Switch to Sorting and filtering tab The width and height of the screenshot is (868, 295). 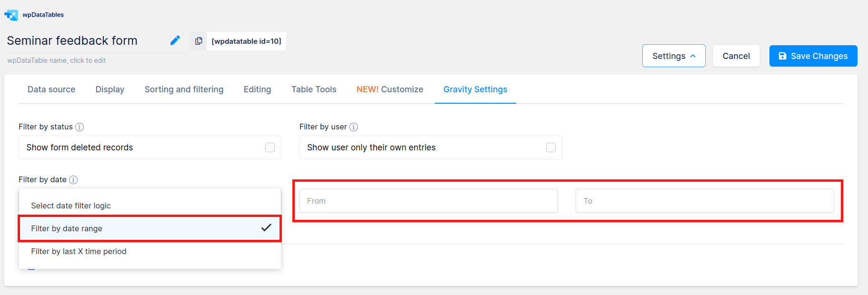coord(184,89)
